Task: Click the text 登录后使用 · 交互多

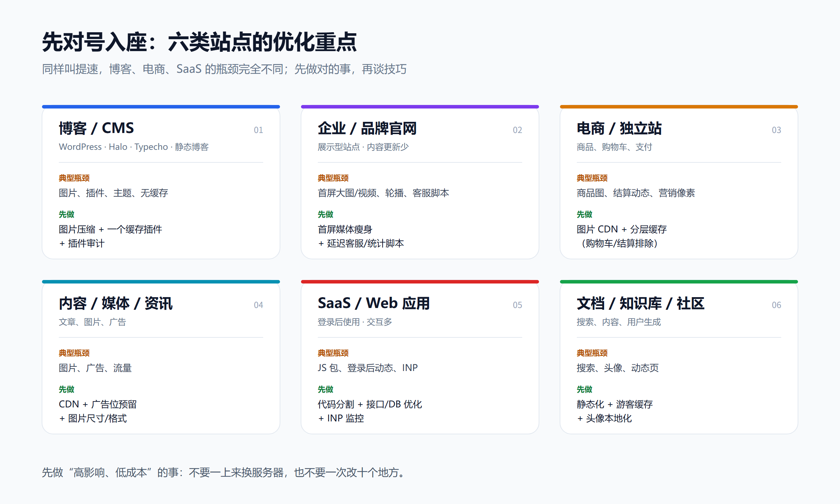Action: pos(355,322)
